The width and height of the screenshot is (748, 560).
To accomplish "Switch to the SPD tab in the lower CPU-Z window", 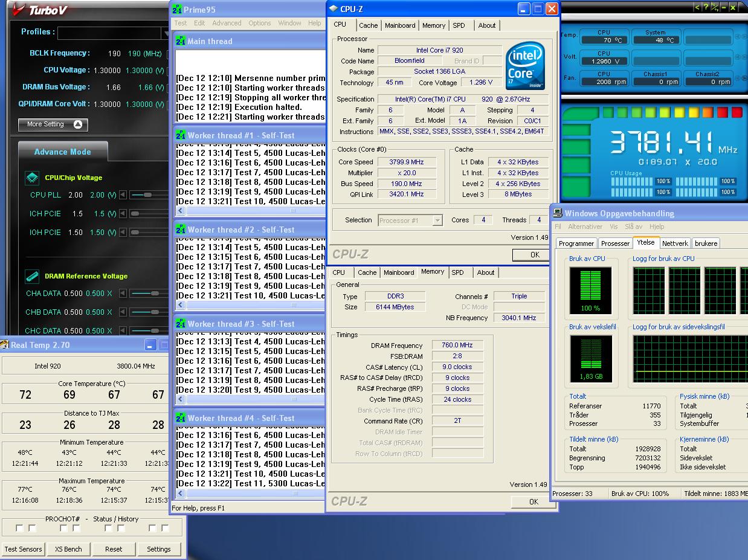I will 458,272.
